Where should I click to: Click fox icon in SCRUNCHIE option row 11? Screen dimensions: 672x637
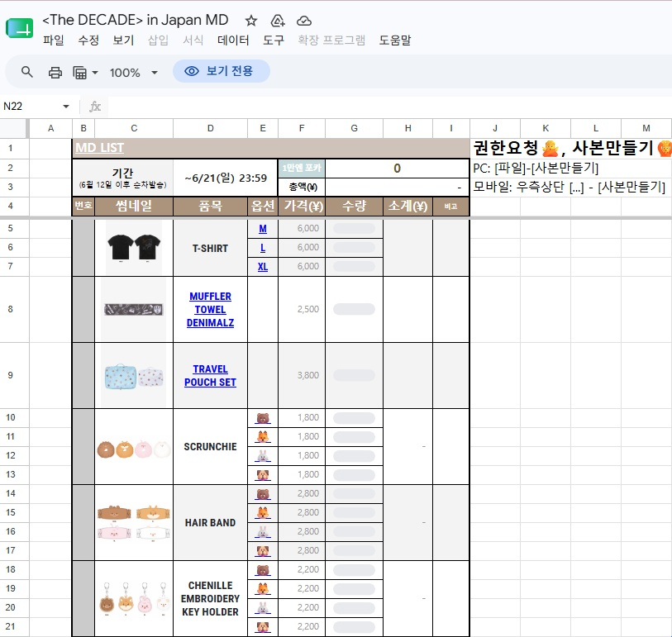263,437
